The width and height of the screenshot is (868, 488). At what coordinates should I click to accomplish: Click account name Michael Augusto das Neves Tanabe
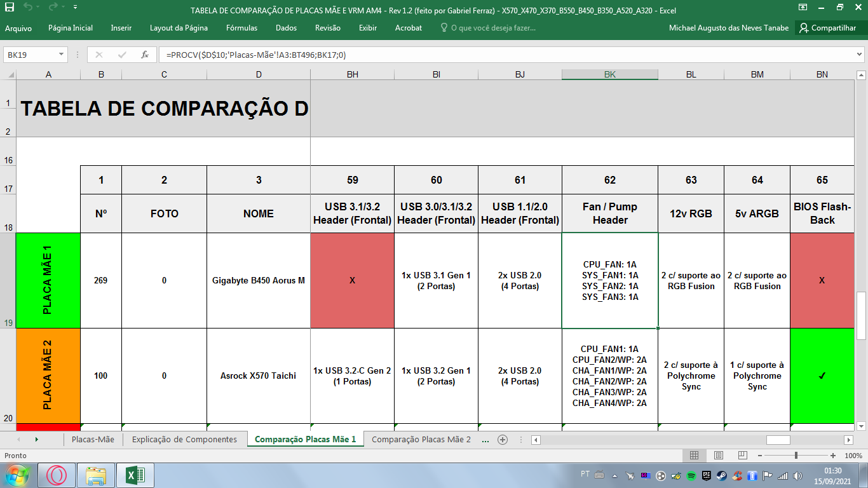point(729,28)
